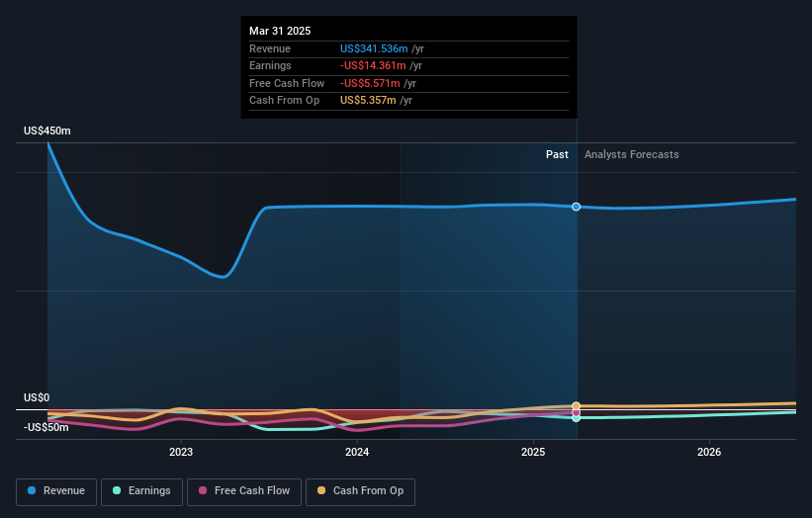The width and height of the screenshot is (812, 518).
Task: Click the 2024 x-axis label
Action: coord(357,453)
